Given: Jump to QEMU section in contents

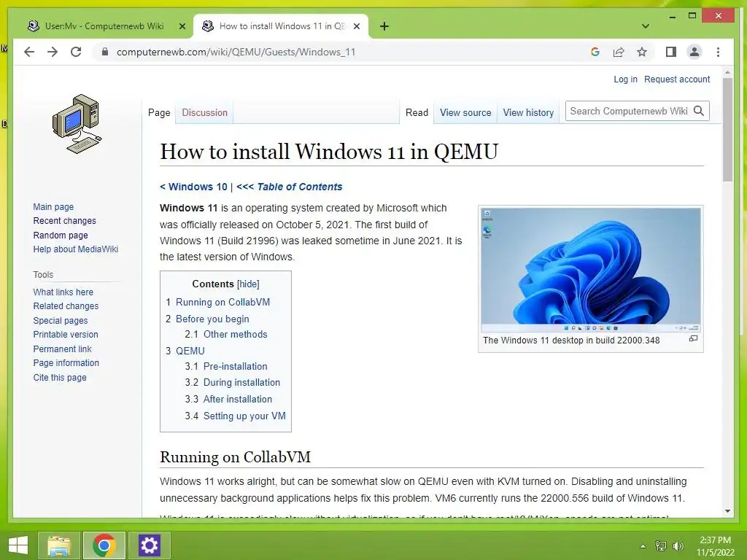Looking at the screenshot, I should (x=190, y=351).
